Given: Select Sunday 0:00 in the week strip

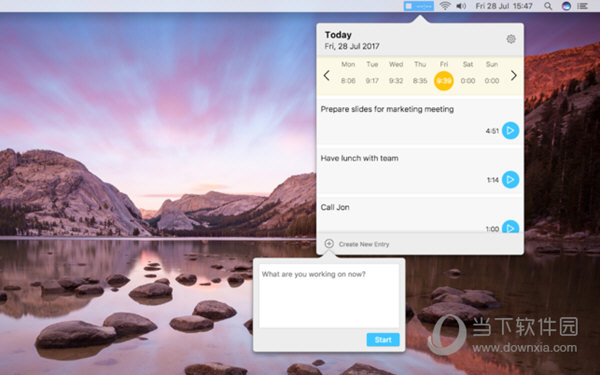Looking at the screenshot, I should pos(492,73).
